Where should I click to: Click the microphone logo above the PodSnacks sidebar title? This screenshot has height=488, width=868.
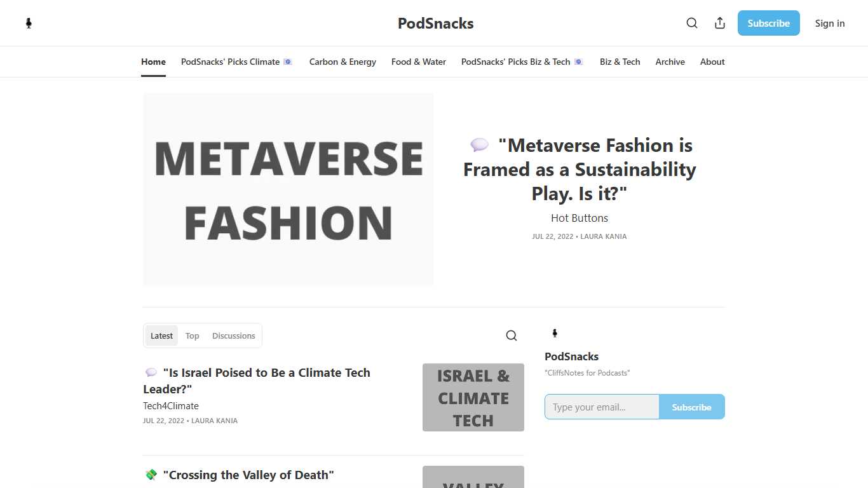[x=555, y=333]
